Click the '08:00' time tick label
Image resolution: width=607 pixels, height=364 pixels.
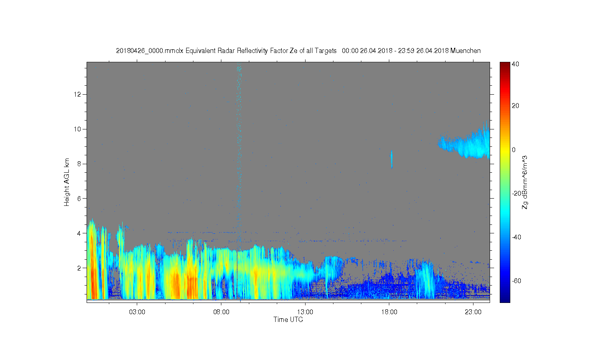(x=221, y=312)
